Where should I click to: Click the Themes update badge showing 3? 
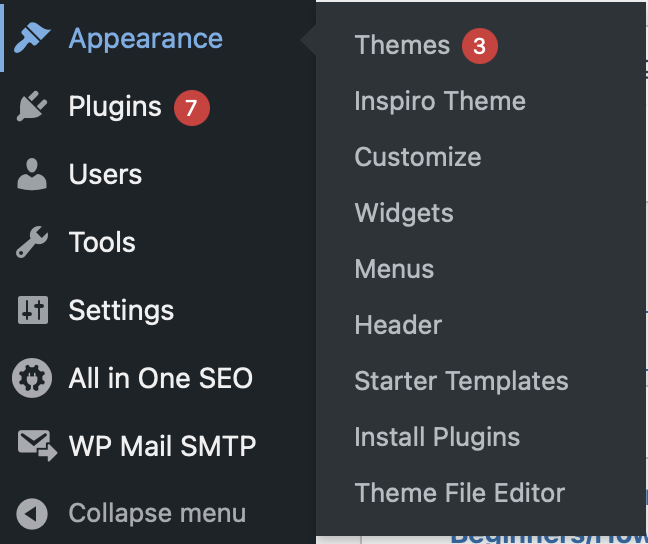[479, 46]
